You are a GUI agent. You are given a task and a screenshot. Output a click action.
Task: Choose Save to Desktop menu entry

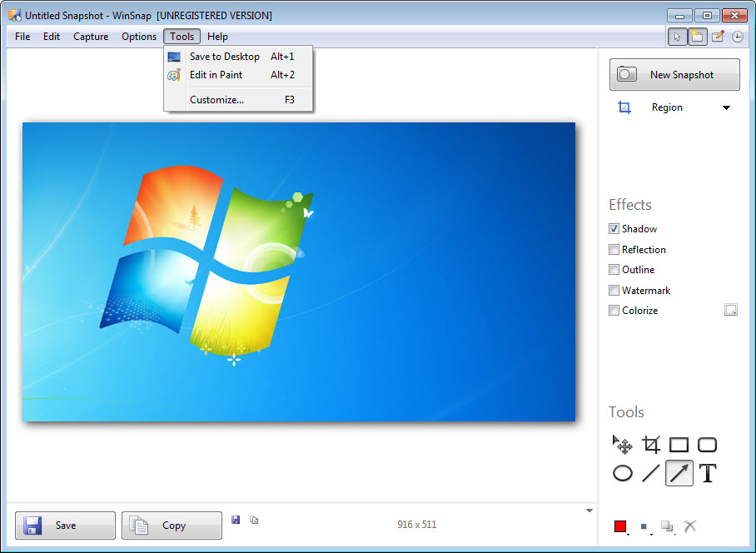click(x=239, y=57)
